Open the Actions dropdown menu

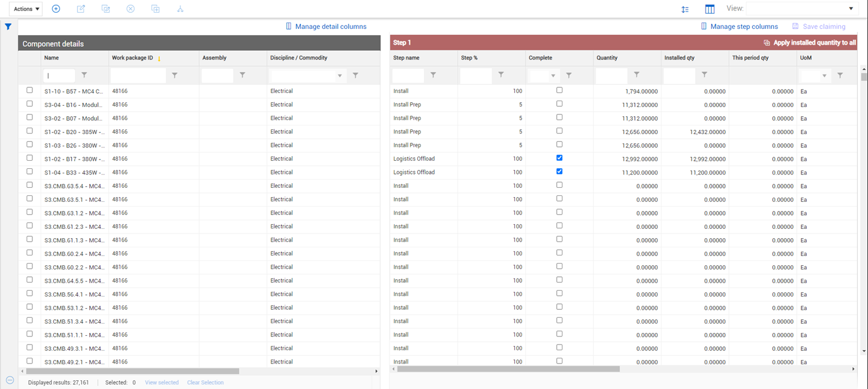click(26, 9)
